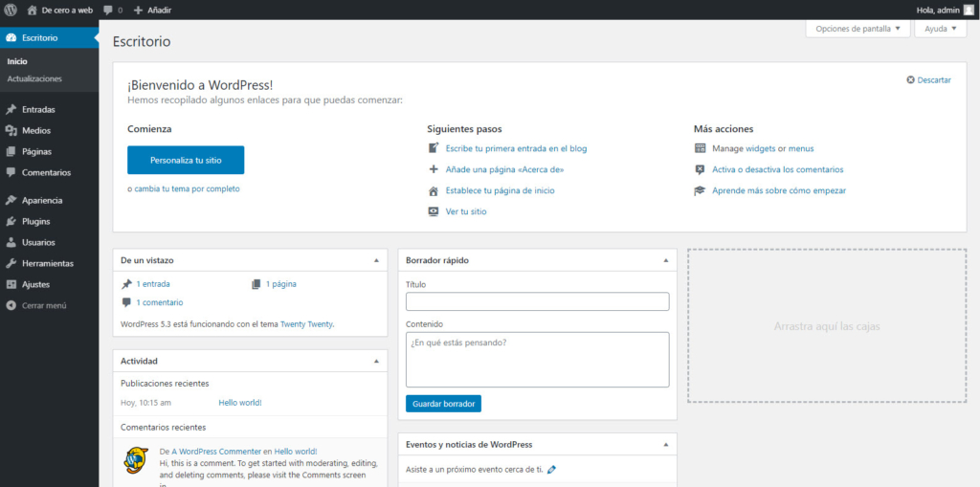Open the Hola, admin account menu

click(x=945, y=10)
